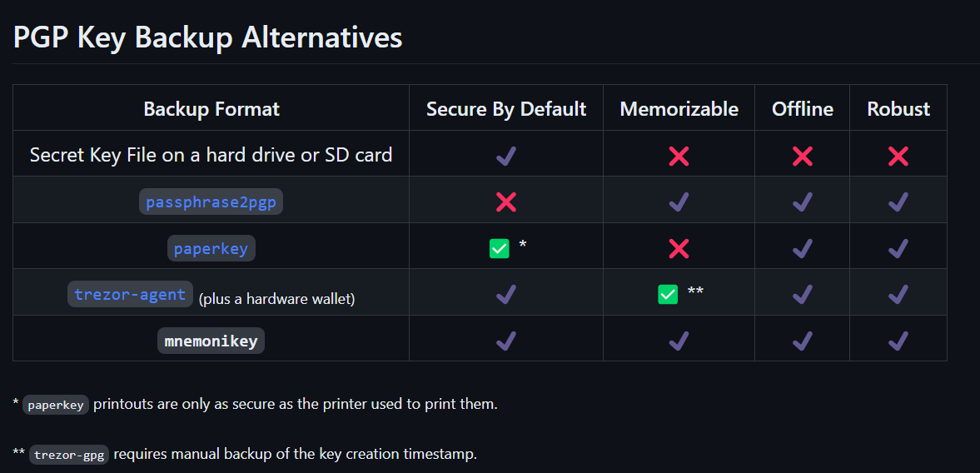Image resolution: width=980 pixels, height=473 pixels.
Task: Click Secret Key File Memorizable red X
Action: 679,156
